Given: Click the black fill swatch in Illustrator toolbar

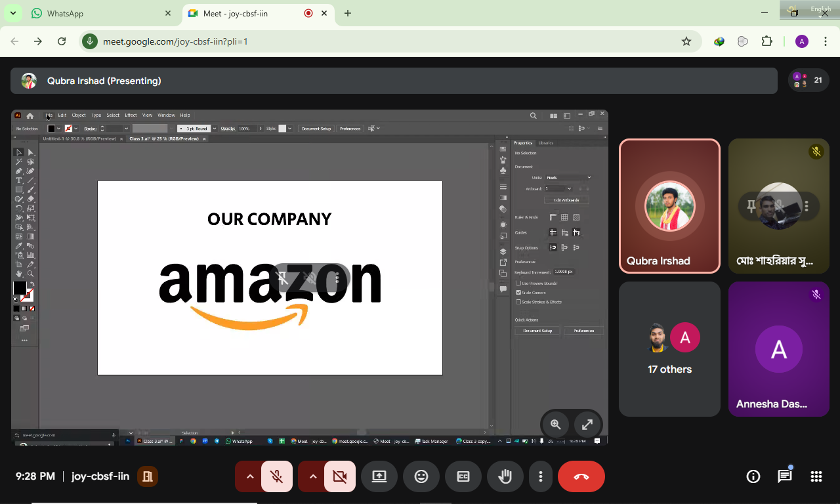Looking at the screenshot, I should 20,287.
